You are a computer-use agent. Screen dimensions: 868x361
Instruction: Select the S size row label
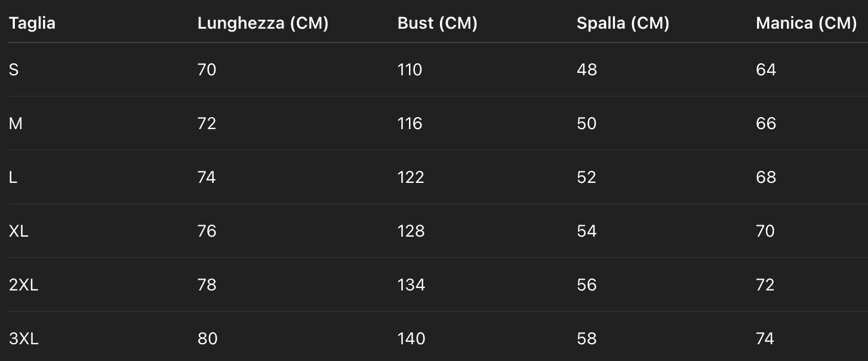(14, 70)
